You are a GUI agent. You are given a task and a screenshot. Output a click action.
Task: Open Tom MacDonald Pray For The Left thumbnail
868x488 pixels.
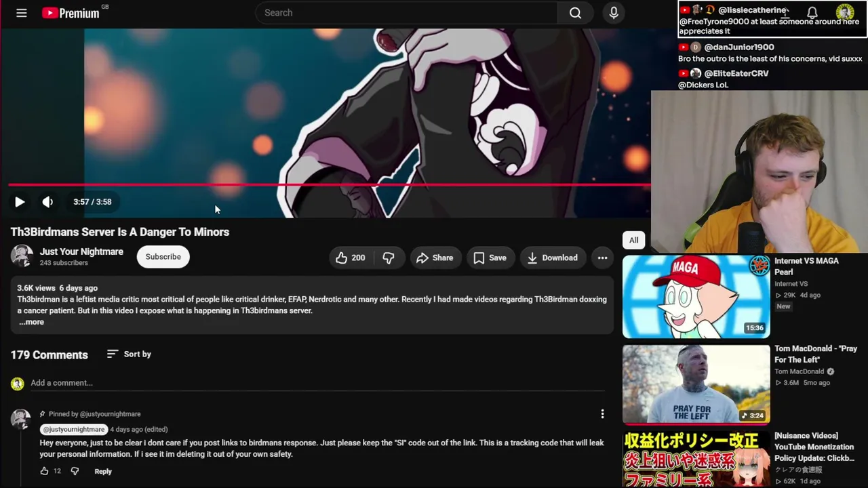tap(696, 384)
